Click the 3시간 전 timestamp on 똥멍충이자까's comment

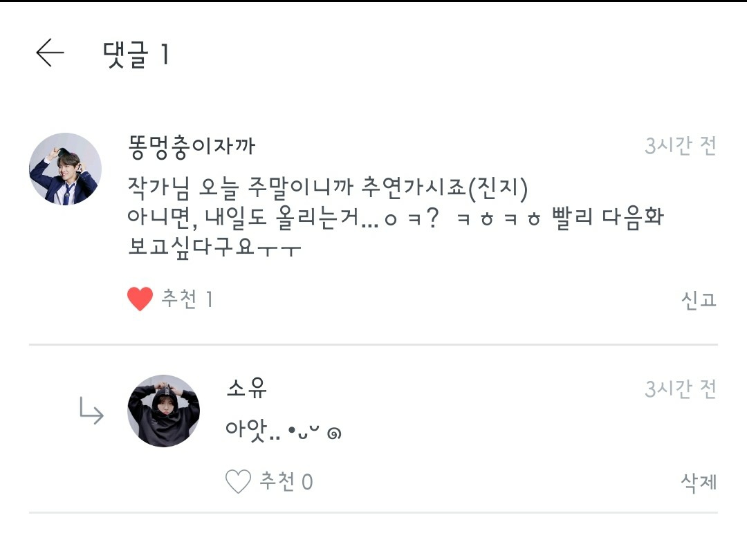tap(680, 147)
